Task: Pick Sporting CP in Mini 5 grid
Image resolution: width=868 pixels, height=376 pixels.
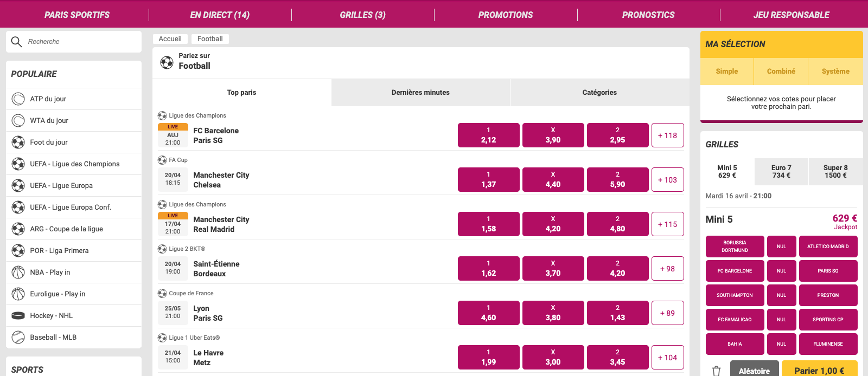Action: click(x=828, y=320)
